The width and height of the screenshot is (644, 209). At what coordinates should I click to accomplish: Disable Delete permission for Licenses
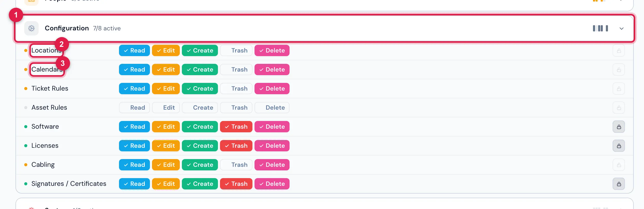[272, 146]
